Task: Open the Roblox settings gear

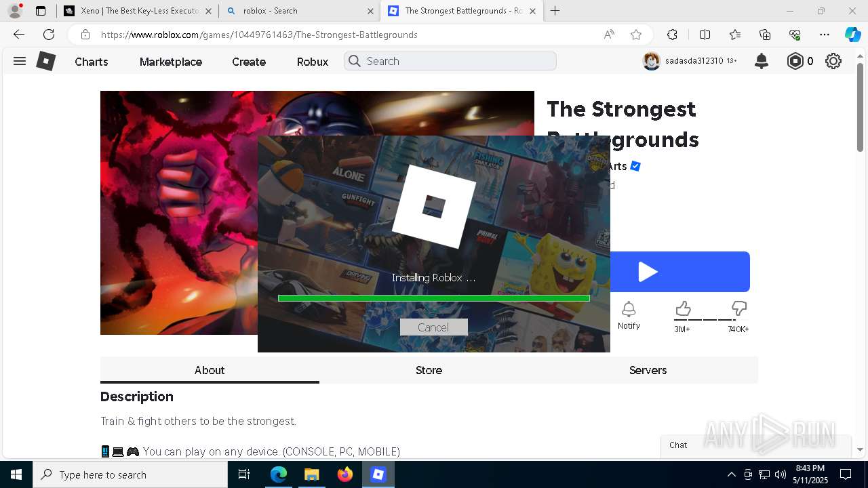Action: 833,61
